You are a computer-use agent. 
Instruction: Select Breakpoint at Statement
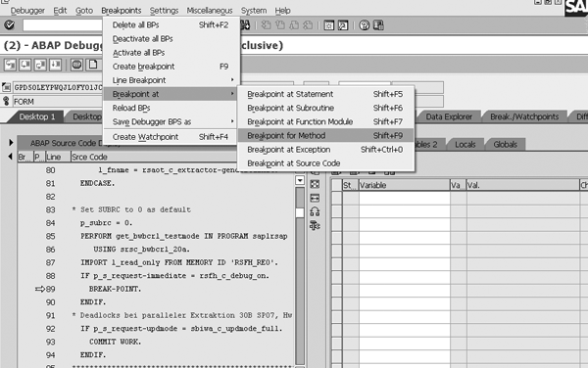point(325,94)
